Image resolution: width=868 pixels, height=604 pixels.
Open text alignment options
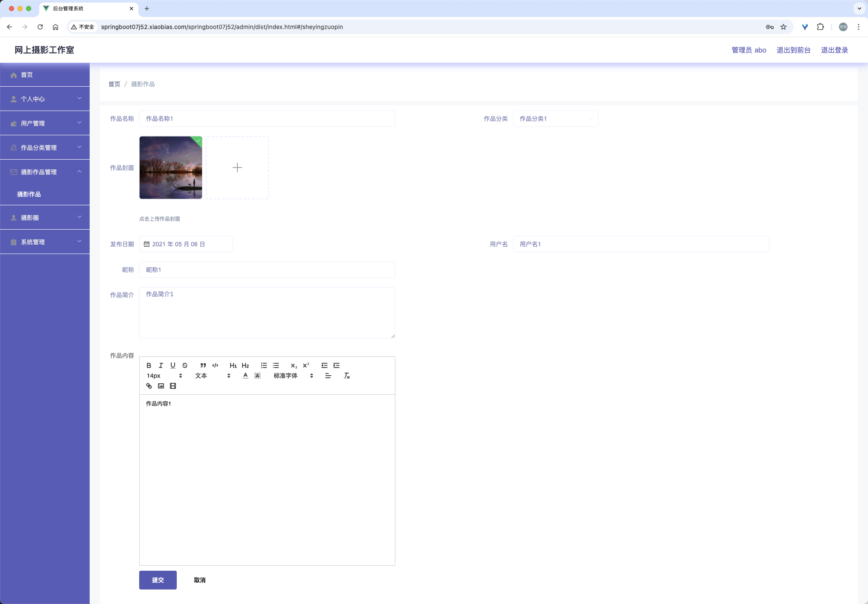(x=328, y=376)
